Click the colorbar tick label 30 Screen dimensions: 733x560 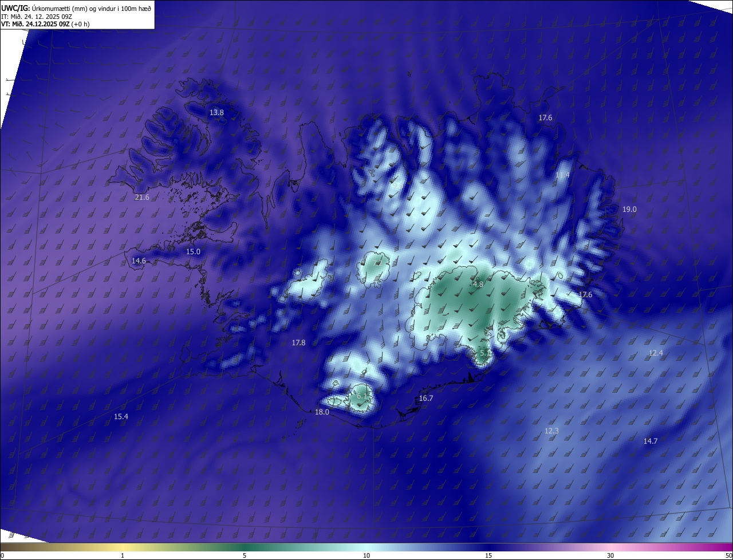click(x=610, y=555)
